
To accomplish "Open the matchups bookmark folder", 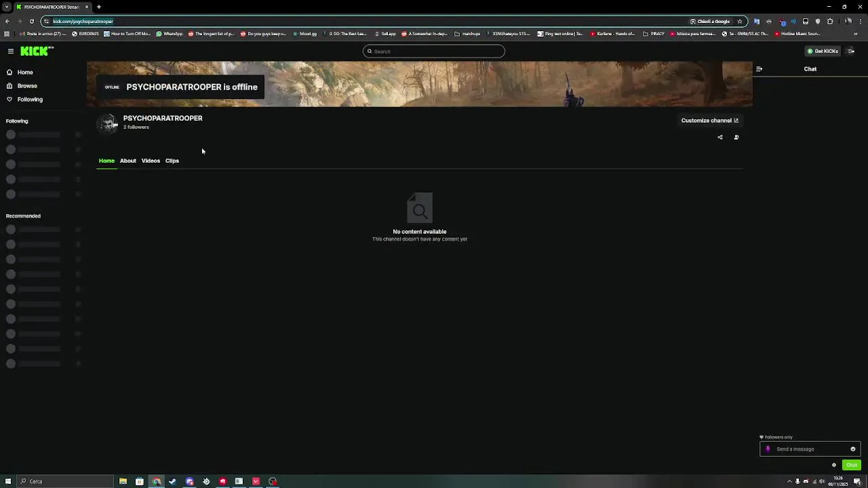I will pyautogui.click(x=467, y=33).
